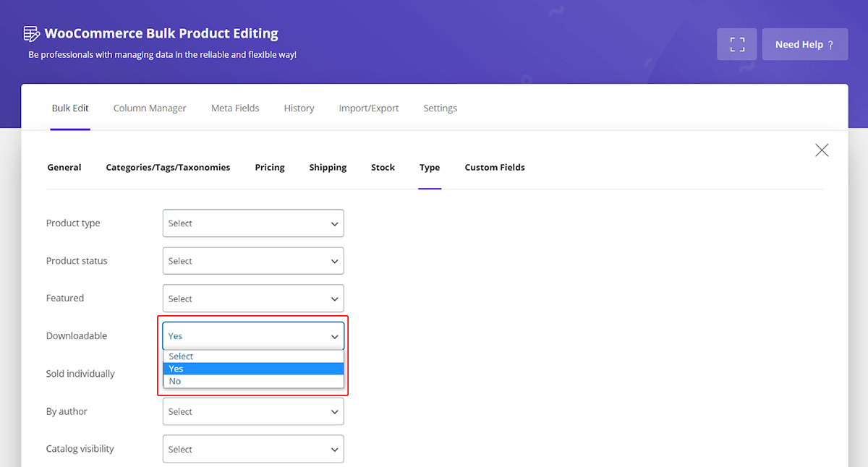The width and height of the screenshot is (868, 467).
Task: Expand the Product type dropdown
Action: (253, 223)
